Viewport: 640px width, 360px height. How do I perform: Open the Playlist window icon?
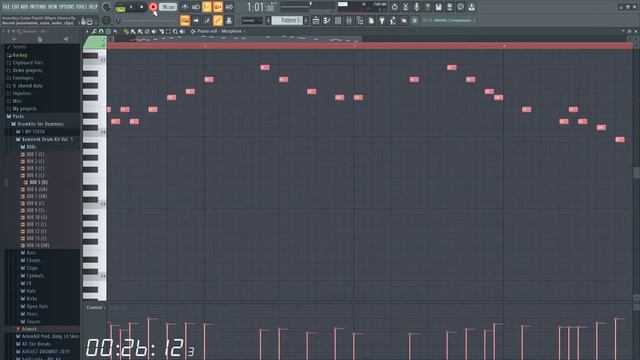click(316, 20)
